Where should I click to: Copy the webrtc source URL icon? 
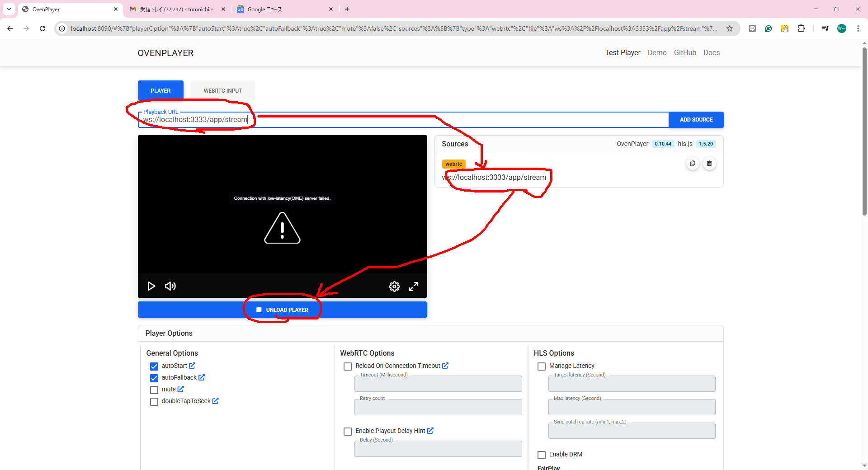693,164
